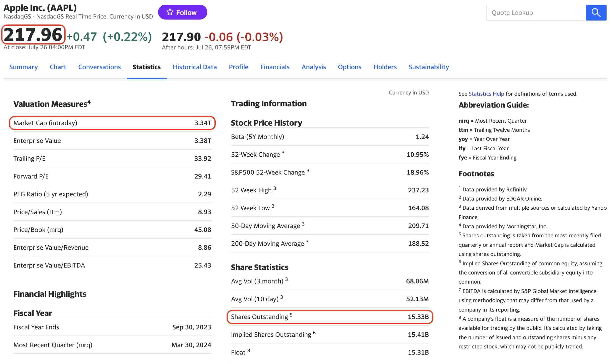
Task: Open the Statistics Help link
Action: pos(486,94)
